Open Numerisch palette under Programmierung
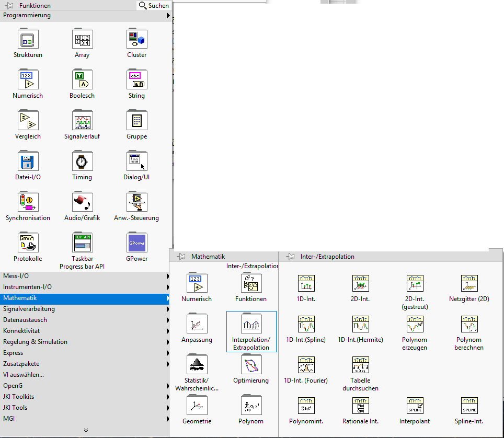This screenshot has height=438, width=504. pyautogui.click(x=28, y=79)
